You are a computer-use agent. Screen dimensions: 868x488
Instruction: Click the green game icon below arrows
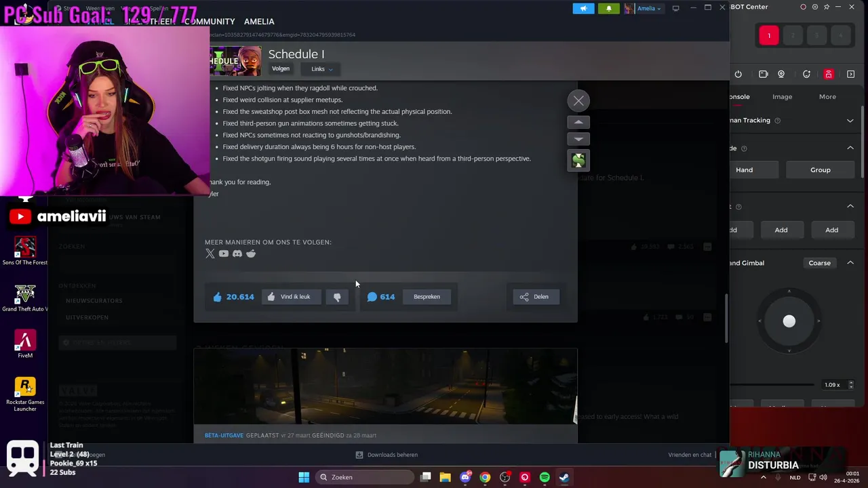[x=578, y=161]
